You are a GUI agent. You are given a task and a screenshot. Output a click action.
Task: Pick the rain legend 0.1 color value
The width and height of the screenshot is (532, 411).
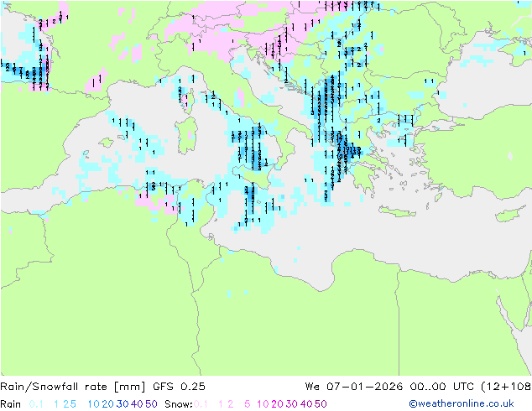pyautogui.click(x=36, y=404)
